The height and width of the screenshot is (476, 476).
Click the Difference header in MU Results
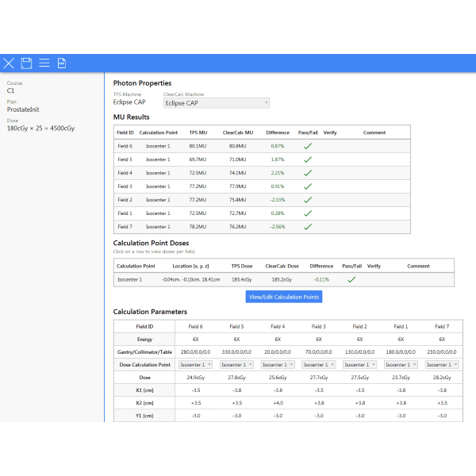click(278, 132)
